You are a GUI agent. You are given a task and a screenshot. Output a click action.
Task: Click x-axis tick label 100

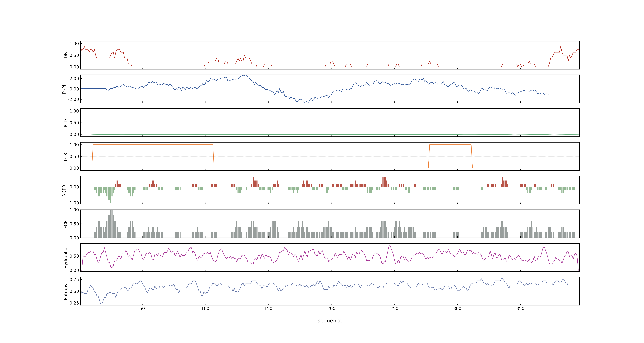point(205,309)
